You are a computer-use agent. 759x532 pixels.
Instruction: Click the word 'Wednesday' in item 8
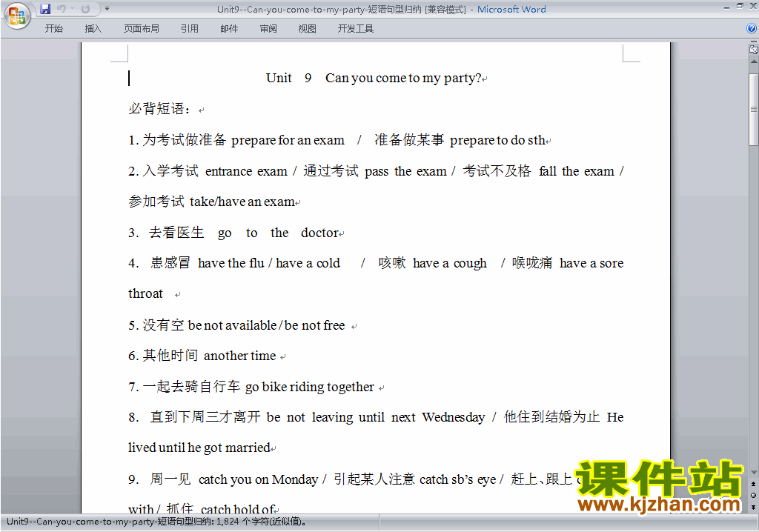[x=453, y=417]
